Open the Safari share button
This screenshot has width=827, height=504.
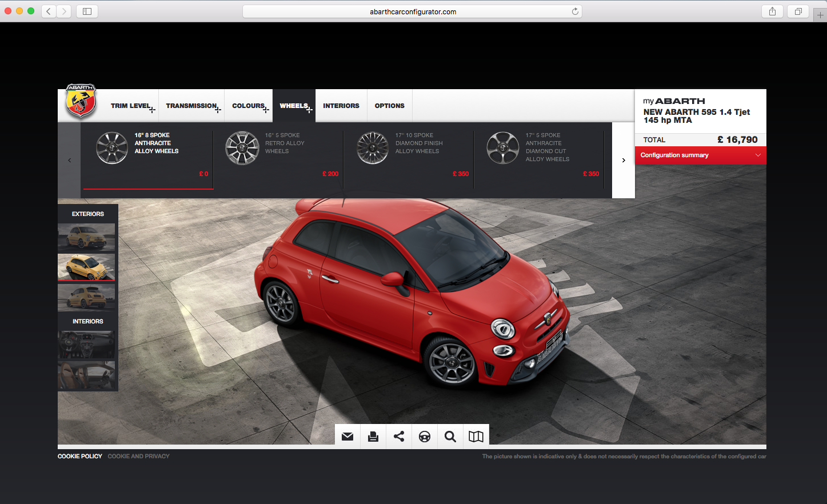pyautogui.click(x=772, y=11)
